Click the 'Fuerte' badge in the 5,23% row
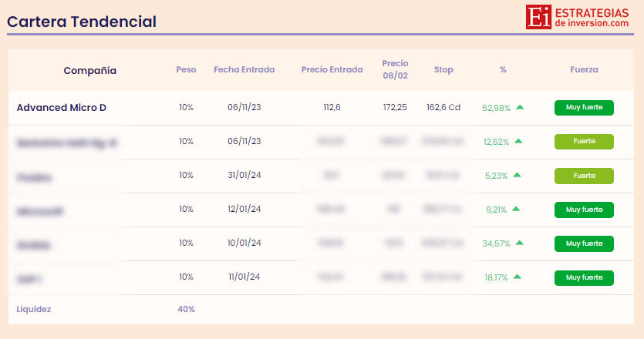 tap(584, 176)
